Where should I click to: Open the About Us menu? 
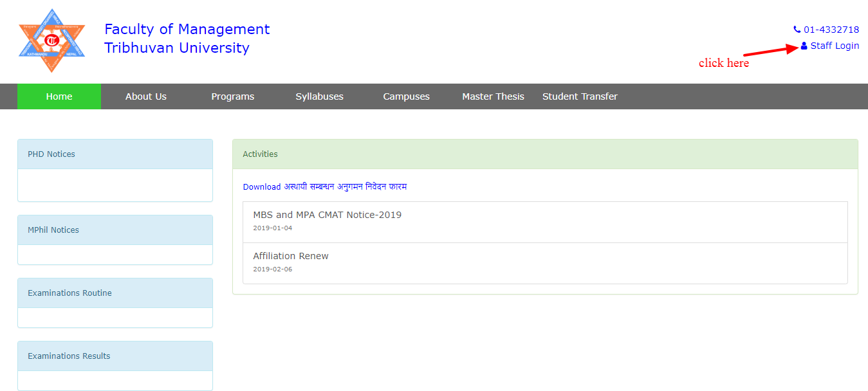[146, 96]
